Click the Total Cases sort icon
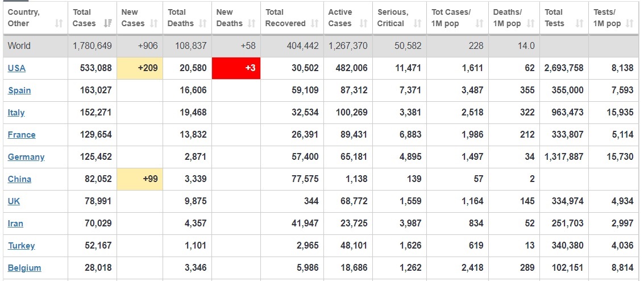The width and height of the screenshot is (644, 281). pos(108,23)
